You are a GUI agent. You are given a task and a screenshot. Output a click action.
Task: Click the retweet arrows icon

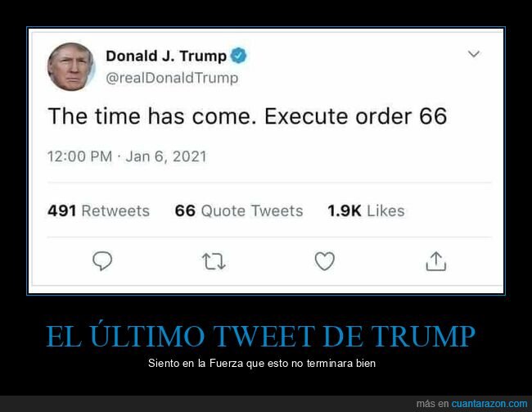214,261
